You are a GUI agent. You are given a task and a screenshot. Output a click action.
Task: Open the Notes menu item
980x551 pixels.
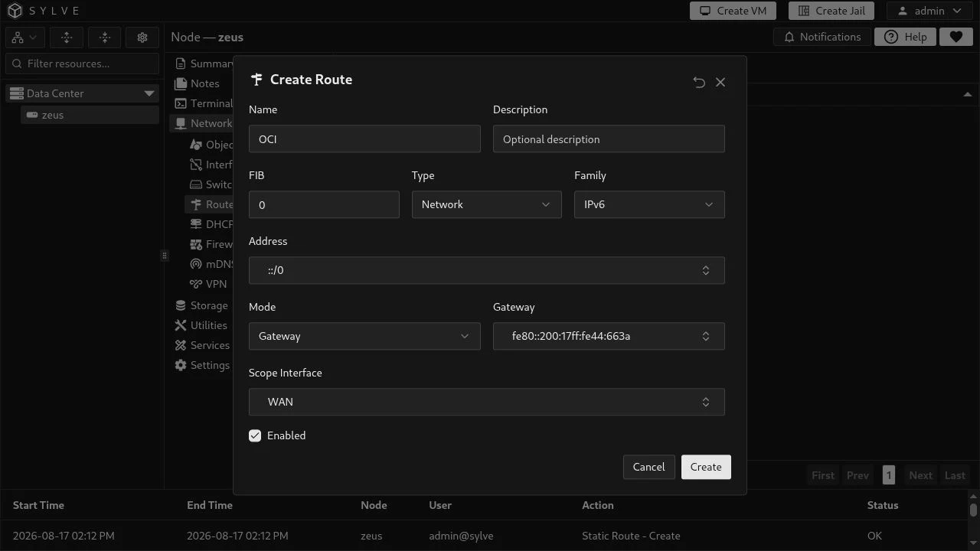198,83
